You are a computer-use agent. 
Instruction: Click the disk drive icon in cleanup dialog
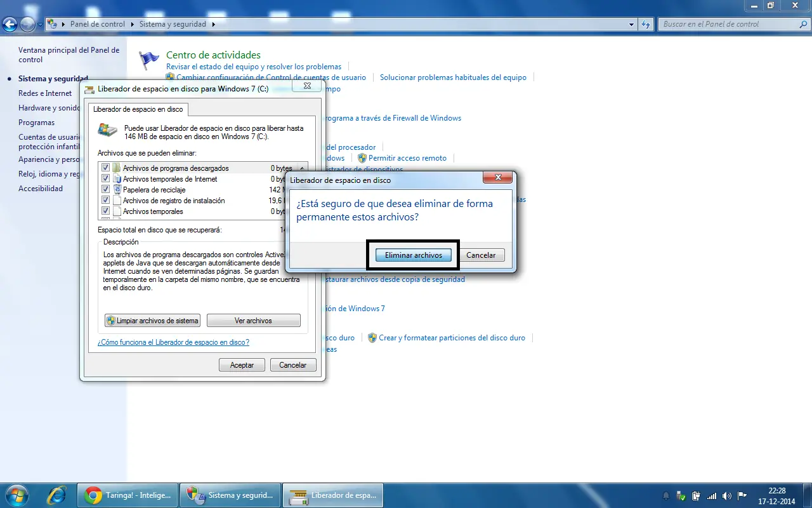[x=107, y=130]
